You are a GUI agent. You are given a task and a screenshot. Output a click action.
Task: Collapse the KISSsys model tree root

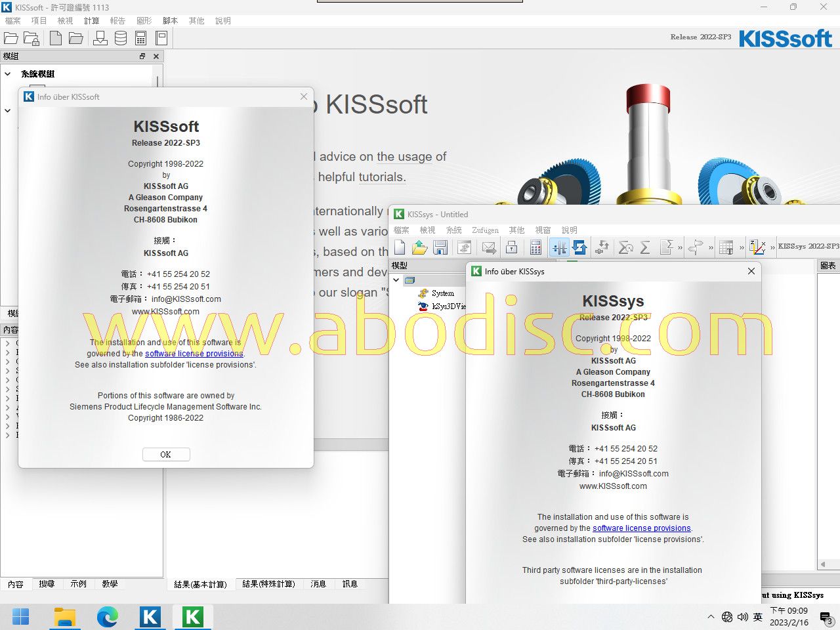coord(396,280)
